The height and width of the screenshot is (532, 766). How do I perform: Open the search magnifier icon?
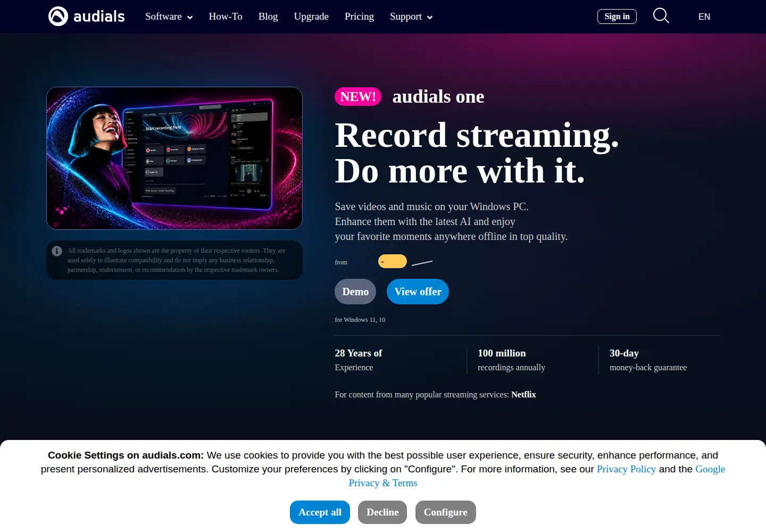661,16
